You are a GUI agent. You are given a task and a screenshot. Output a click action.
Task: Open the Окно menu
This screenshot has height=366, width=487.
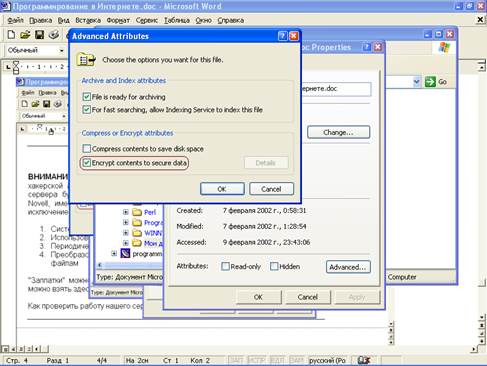pos(204,20)
